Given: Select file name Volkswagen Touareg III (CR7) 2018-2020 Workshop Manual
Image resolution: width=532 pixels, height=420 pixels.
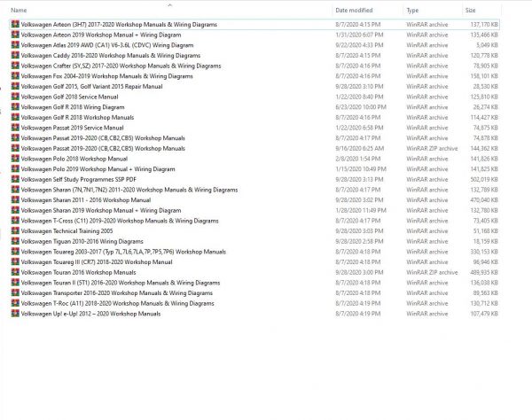Looking at the screenshot, I should [x=97, y=262].
